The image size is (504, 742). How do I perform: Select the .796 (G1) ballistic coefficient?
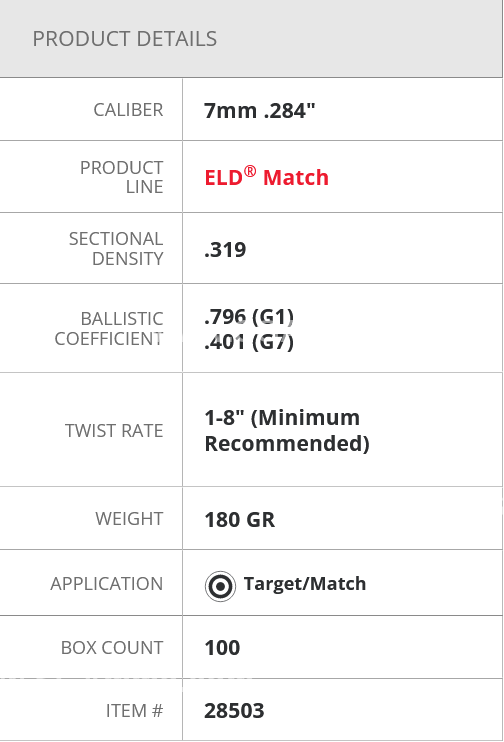249,317
